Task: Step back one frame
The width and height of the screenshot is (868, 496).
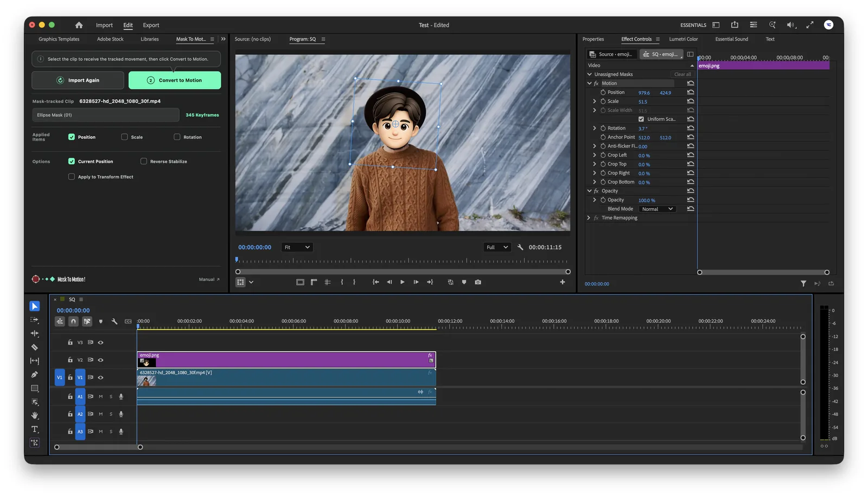Action: [389, 282]
